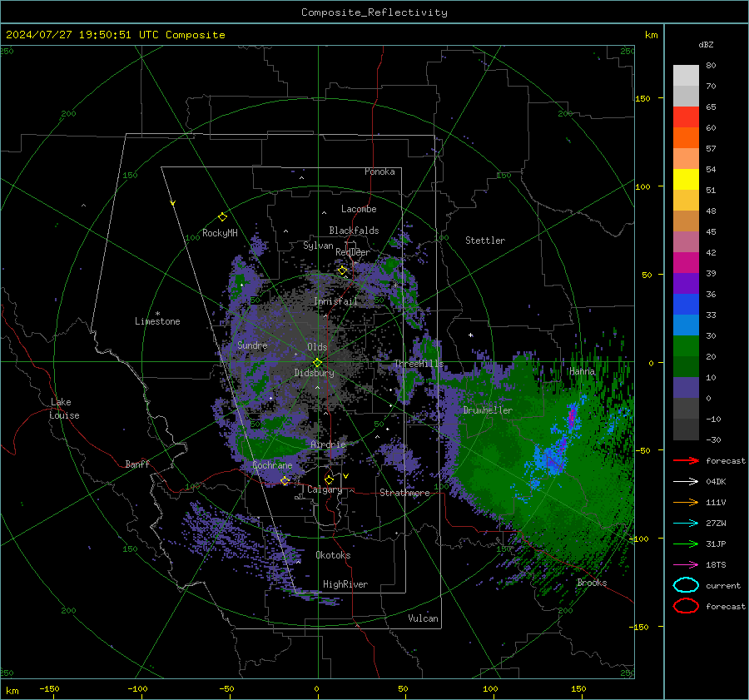Click the ThreeHills town label

point(419,364)
